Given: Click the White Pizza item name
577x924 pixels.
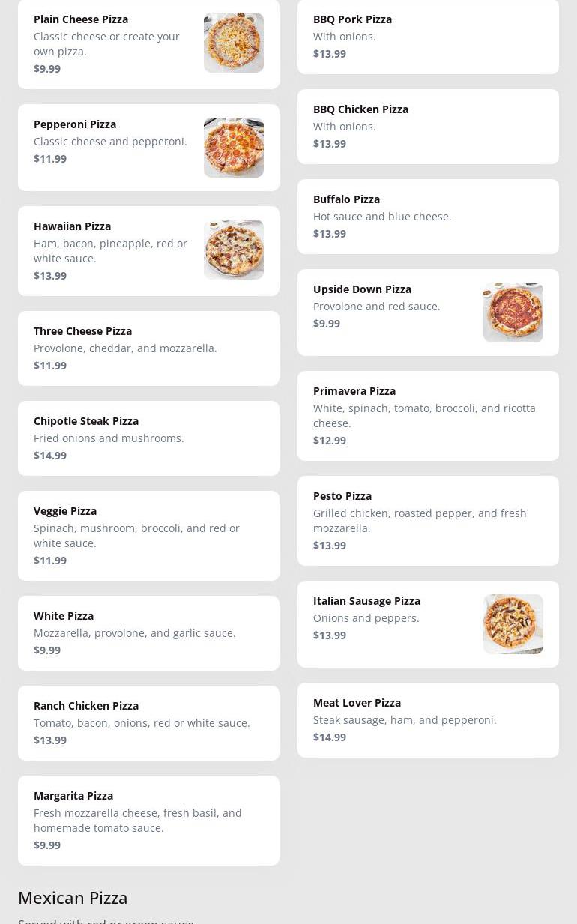Looking at the screenshot, I should point(64,616).
